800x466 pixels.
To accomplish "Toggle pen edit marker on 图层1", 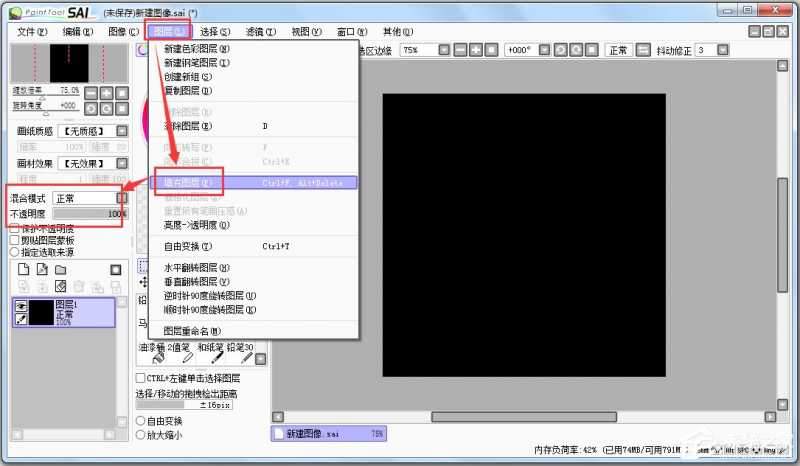I will pos(21,319).
